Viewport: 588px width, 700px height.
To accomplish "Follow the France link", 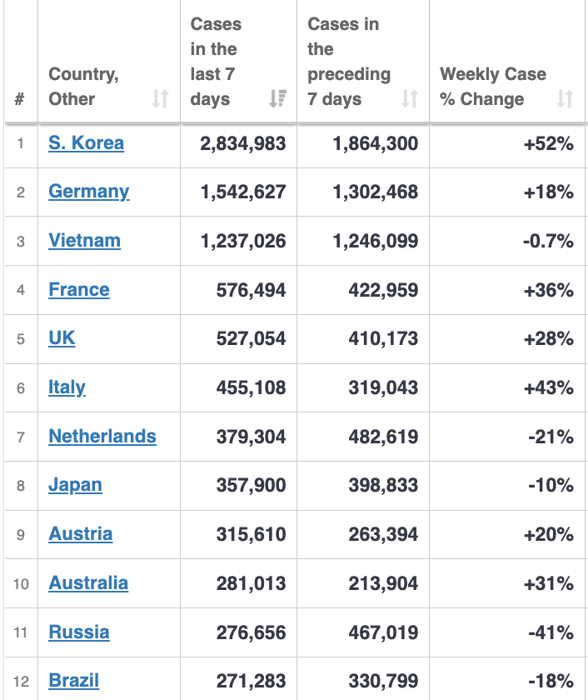I will pyautogui.click(x=79, y=290).
